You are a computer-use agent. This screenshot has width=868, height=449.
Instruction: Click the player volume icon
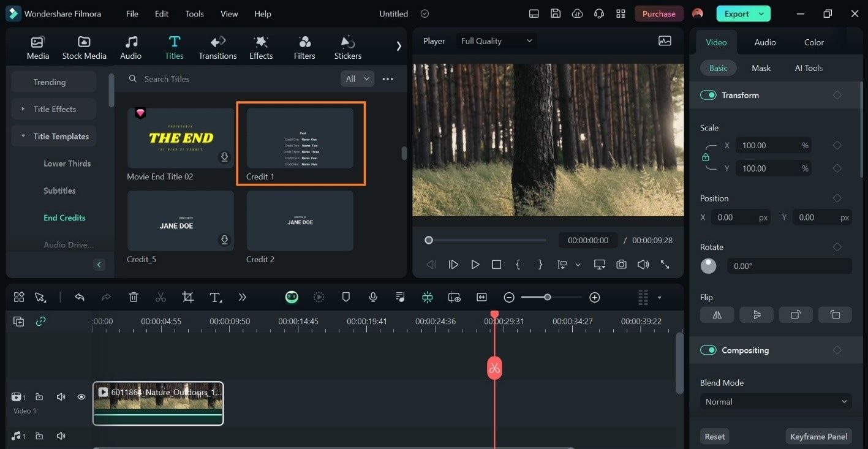pos(643,265)
